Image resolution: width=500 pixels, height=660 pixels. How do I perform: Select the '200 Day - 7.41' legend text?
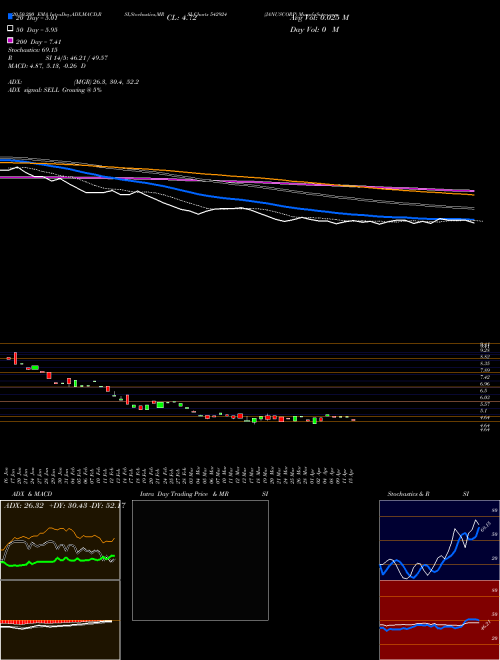point(38,42)
